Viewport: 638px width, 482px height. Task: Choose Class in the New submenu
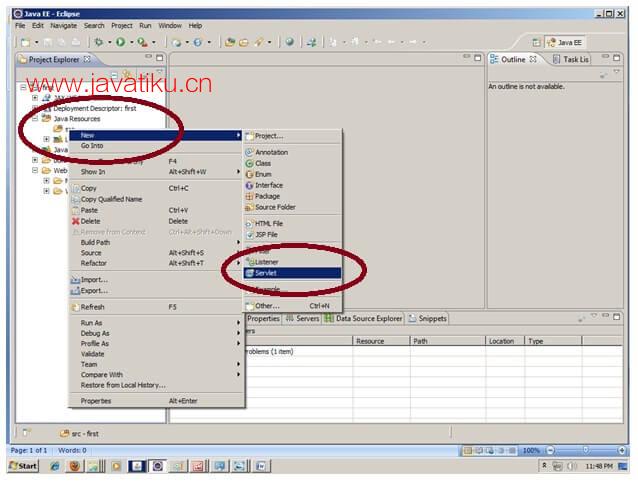coord(292,163)
